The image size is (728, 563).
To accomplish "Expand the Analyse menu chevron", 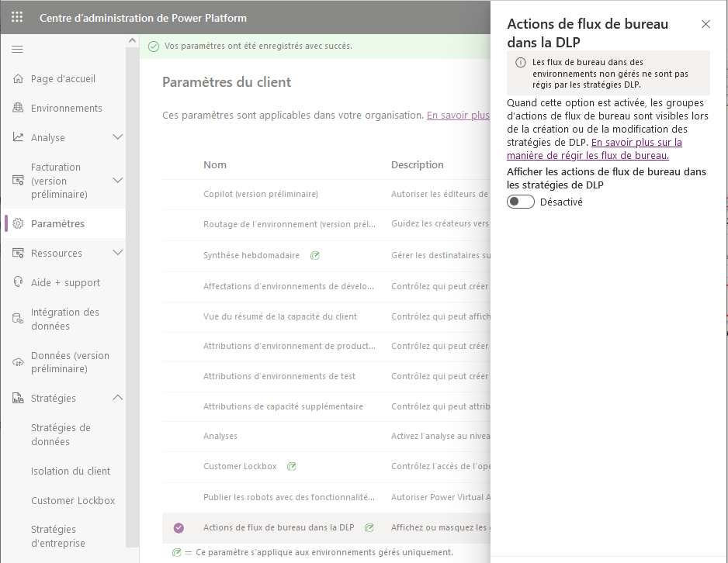I will coord(118,136).
